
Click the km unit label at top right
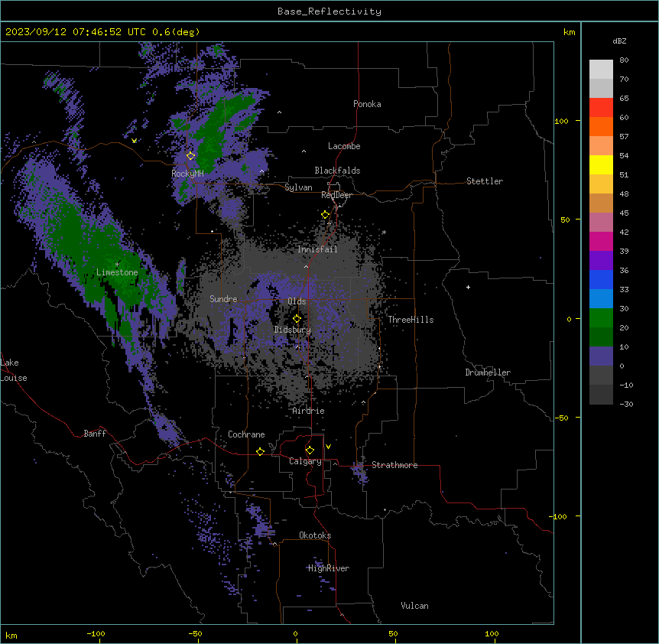point(569,32)
